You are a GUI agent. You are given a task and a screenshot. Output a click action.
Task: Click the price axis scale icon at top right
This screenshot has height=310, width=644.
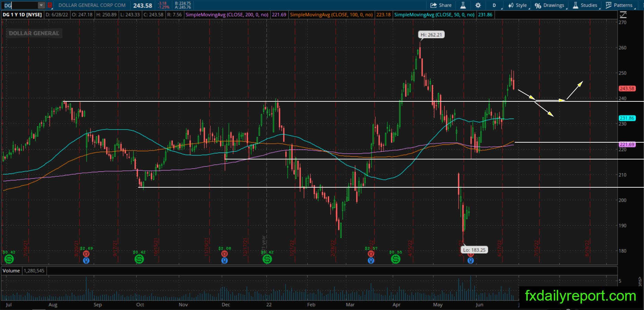tap(623, 15)
